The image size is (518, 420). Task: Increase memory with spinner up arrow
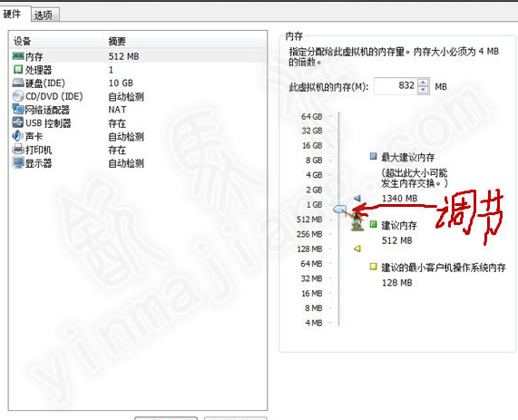423,83
